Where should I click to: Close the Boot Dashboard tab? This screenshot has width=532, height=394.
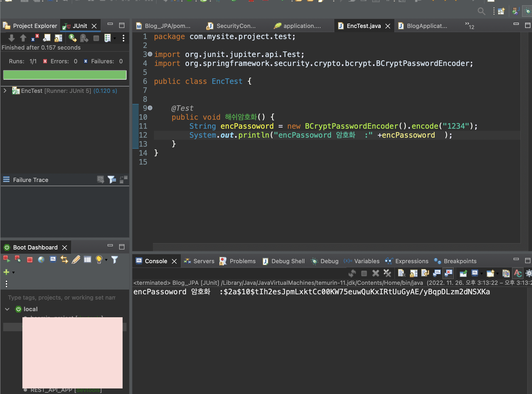pyautogui.click(x=65, y=247)
